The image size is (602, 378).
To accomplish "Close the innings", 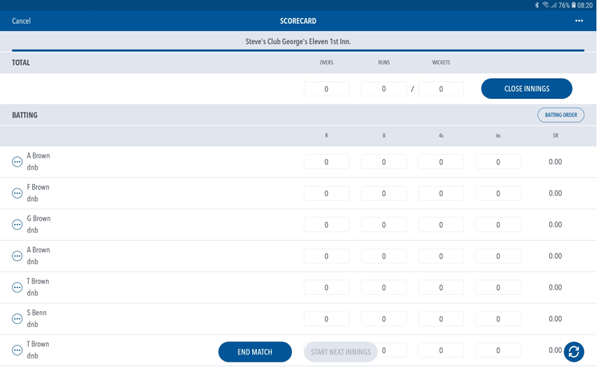I will click(x=526, y=89).
